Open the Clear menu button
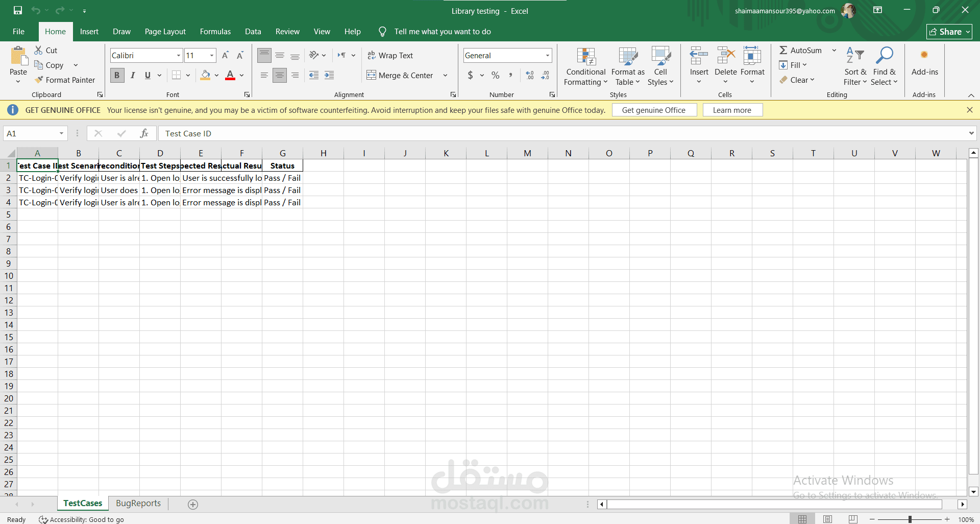The height and width of the screenshot is (524, 980). point(797,80)
